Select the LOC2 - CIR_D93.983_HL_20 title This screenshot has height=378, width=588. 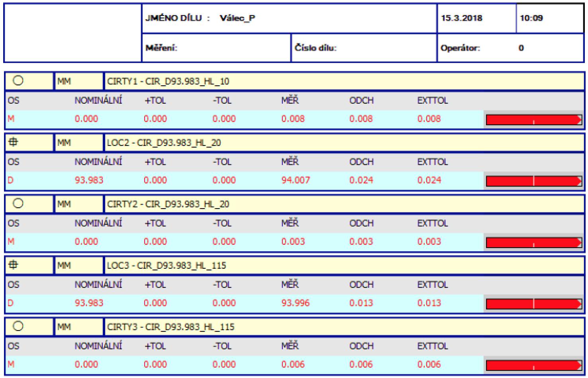click(164, 143)
